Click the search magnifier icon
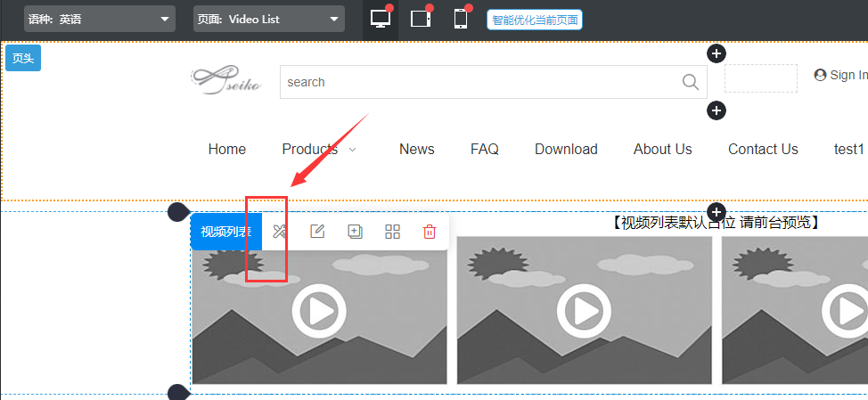 (x=690, y=82)
